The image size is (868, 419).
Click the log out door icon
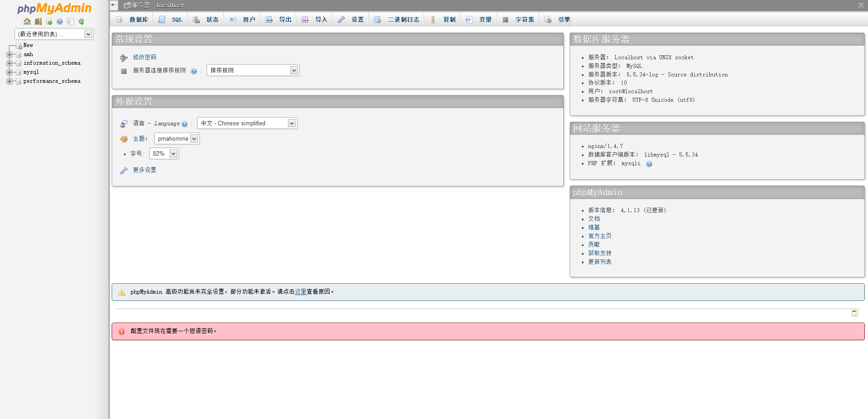coord(38,21)
